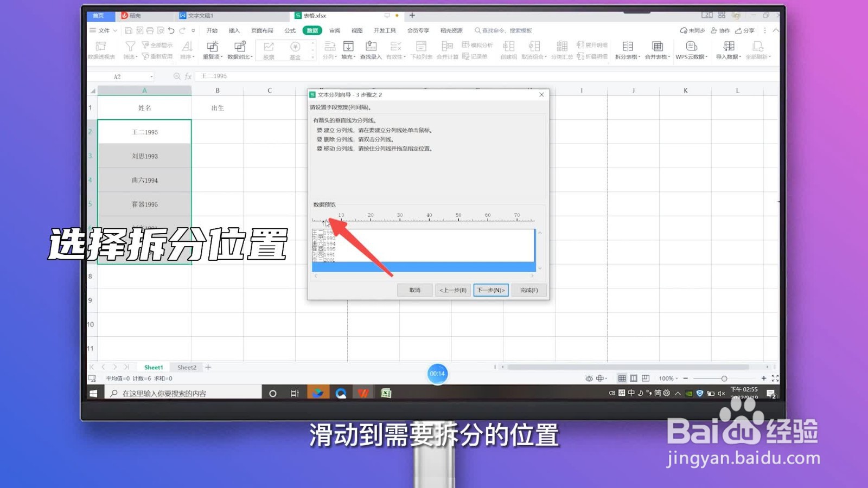868x488 pixels.
Task: Click Next step (下一步) in wizard
Action: tap(491, 290)
